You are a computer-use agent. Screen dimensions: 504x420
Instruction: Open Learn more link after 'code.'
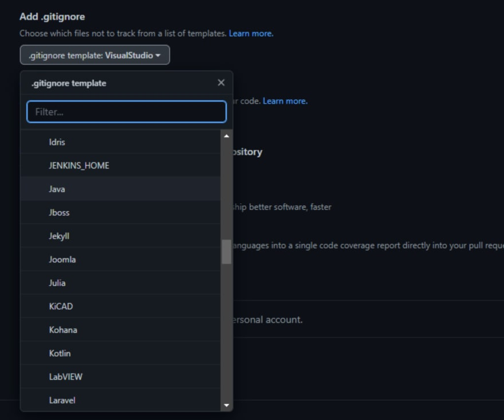(285, 101)
